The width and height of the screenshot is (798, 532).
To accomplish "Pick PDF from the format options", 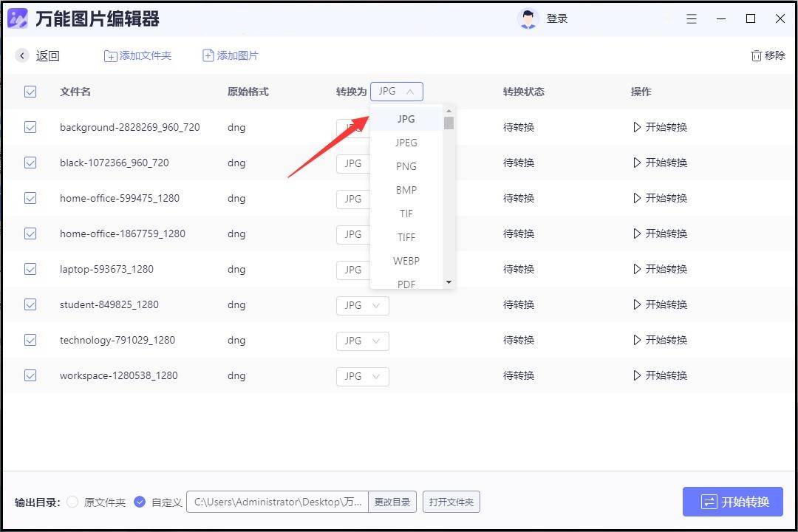I will pos(406,284).
